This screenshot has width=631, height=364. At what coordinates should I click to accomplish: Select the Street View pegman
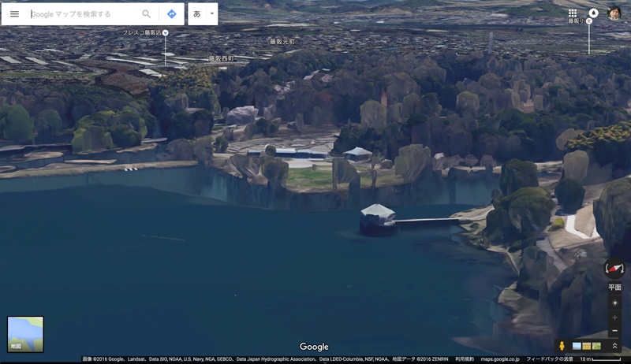pyautogui.click(x=562, y=346)
